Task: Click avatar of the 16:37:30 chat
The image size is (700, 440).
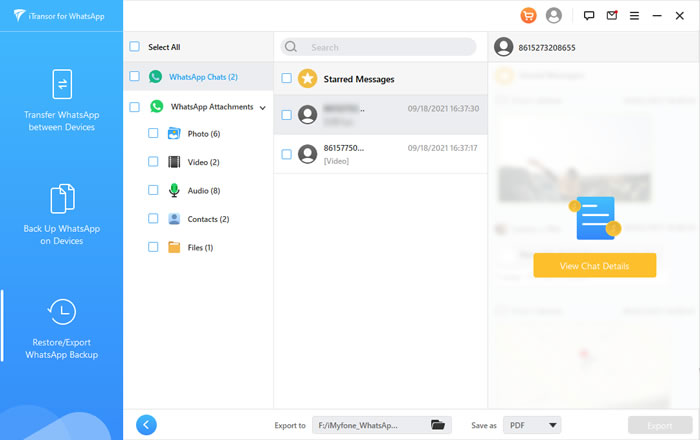Action: [x=307, y=115]
